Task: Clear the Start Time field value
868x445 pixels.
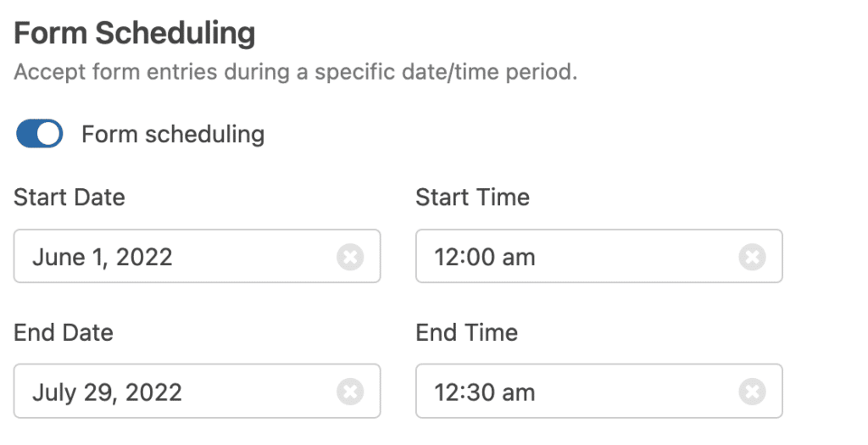Action: 752,256
